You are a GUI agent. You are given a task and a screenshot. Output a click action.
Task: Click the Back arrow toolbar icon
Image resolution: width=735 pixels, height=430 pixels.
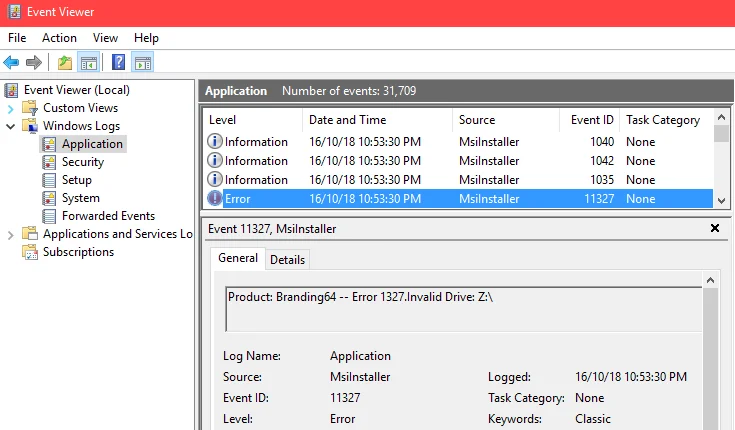coord(11,62)
